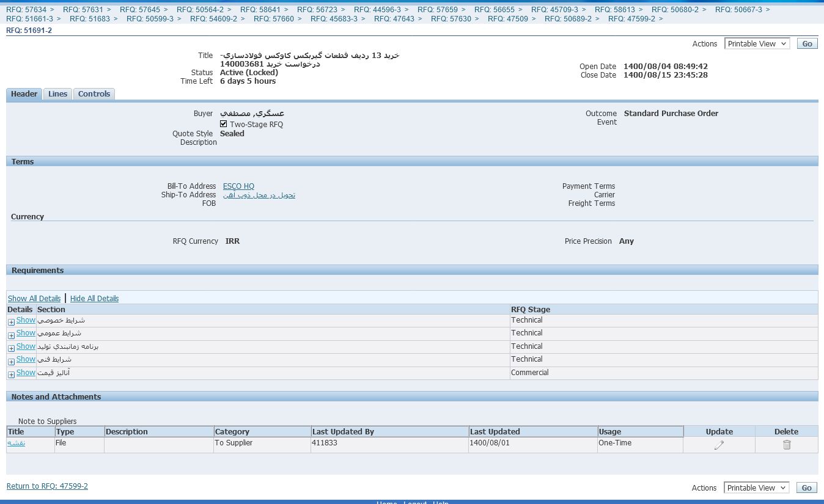This screenshot has height=504, width=824.
Task: Open breadcrumb RFQ: 54609-2
Action: [x=213, y=19]
